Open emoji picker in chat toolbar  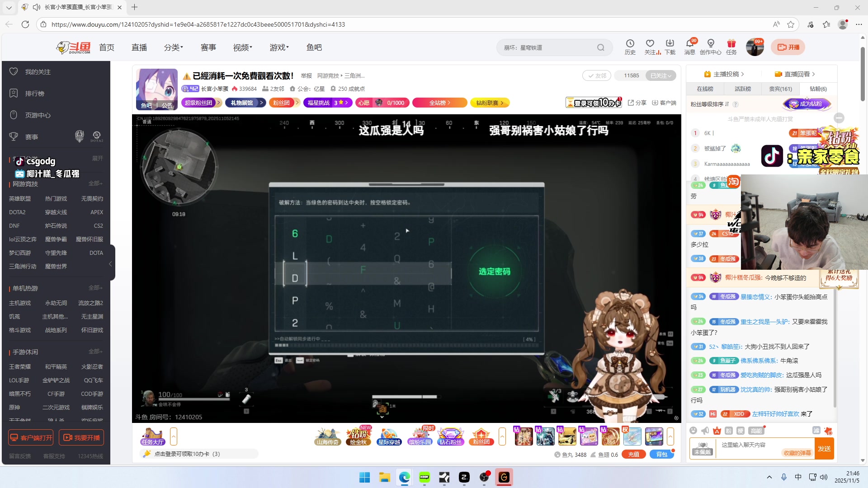[693, 431]
